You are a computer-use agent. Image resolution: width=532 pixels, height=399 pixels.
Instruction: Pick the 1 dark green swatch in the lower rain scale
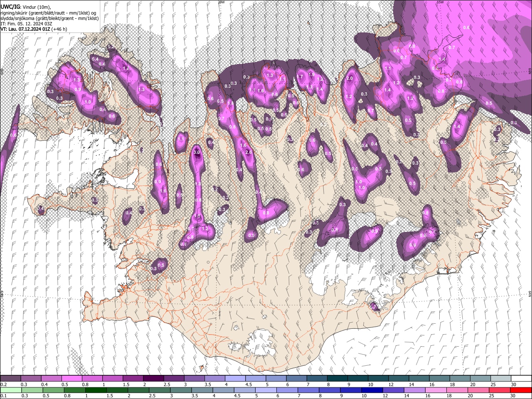[96, 390]
